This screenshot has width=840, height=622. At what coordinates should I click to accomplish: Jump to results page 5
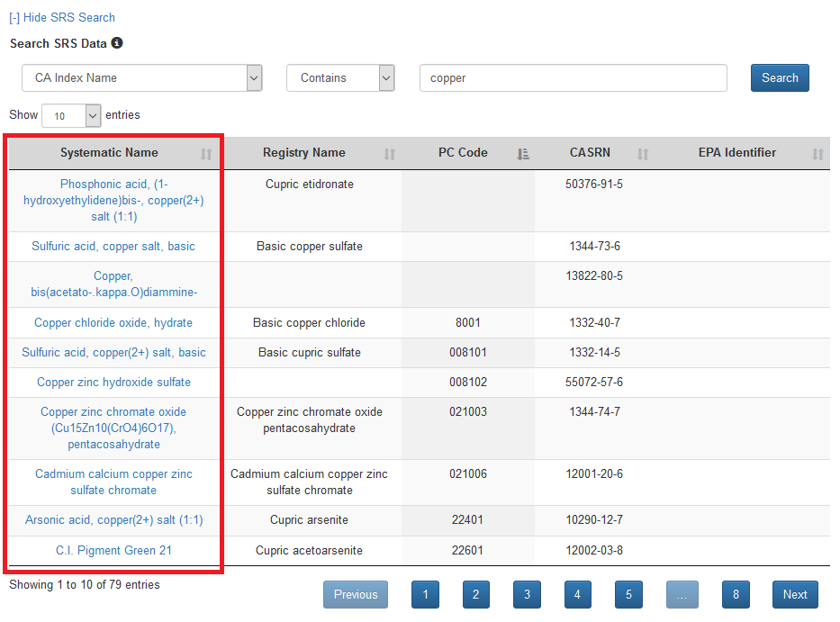(628, 594)
